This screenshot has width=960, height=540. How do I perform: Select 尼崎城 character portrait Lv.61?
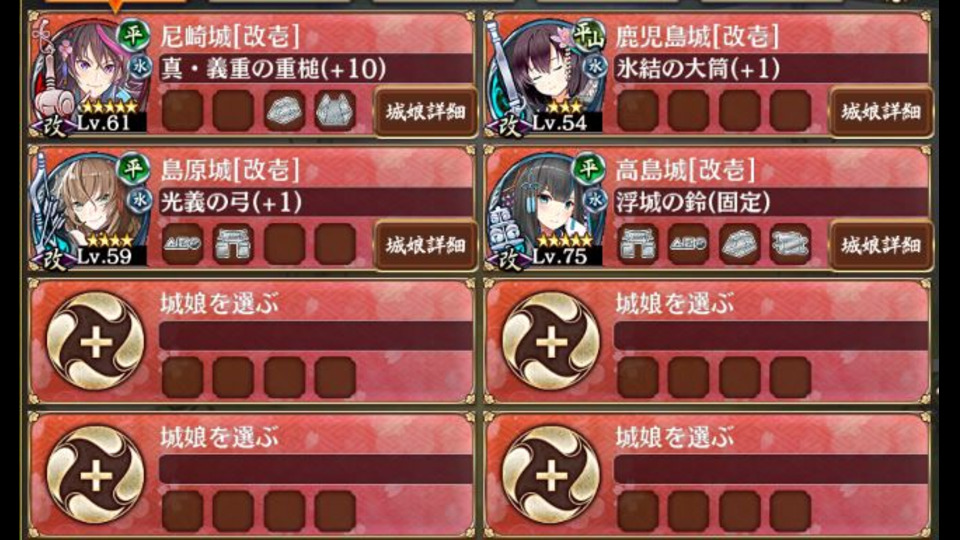click(90, 77)
